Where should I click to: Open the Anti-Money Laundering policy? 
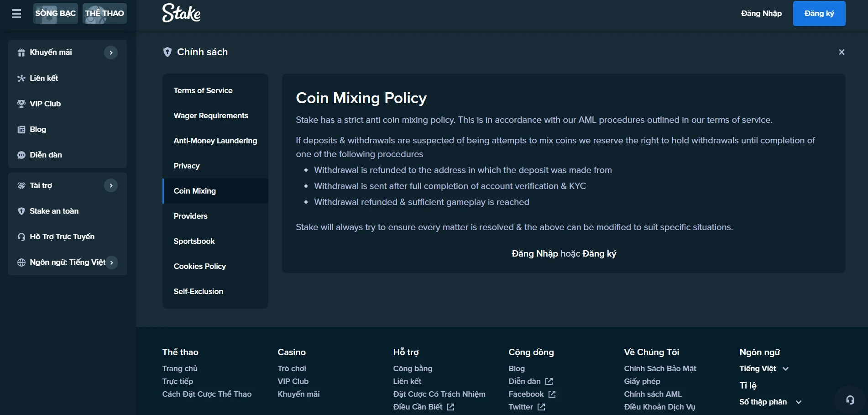coord(215,141)
